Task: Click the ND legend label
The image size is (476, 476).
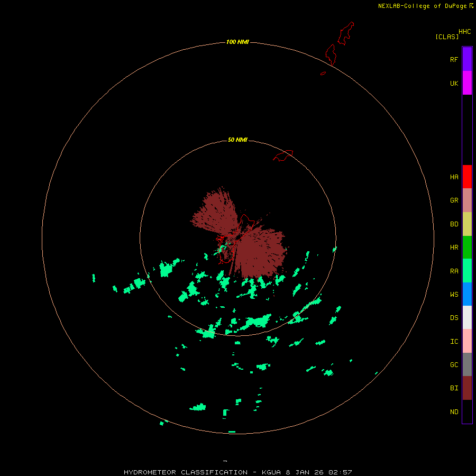Action: [x=454, y=411]
